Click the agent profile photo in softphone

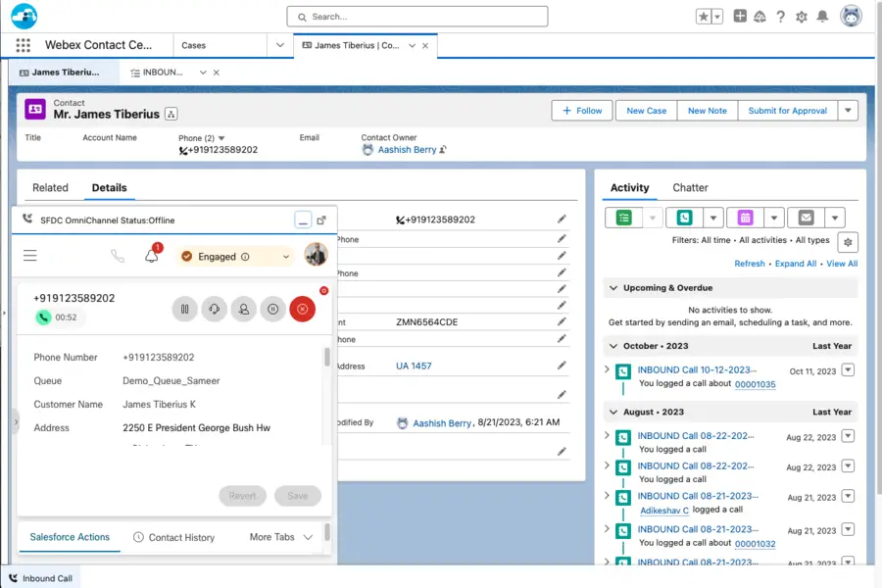(x=317, y=255)
